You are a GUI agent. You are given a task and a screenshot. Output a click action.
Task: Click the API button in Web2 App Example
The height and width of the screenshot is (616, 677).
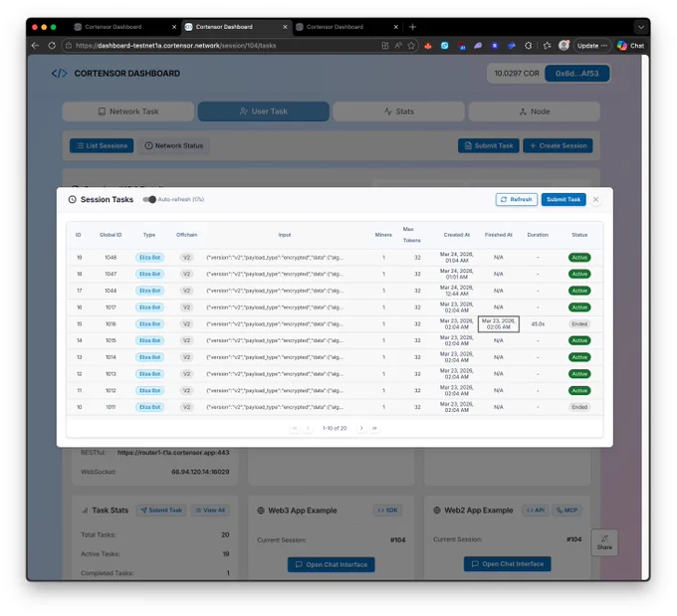536,511
